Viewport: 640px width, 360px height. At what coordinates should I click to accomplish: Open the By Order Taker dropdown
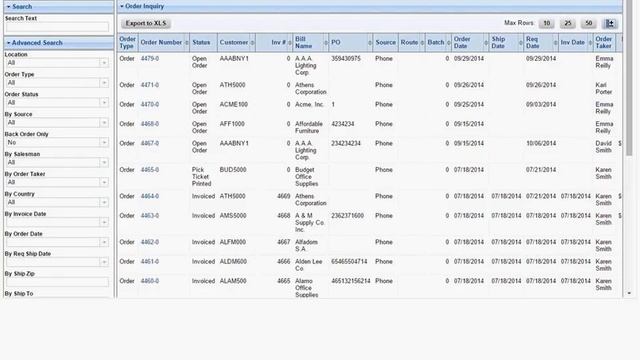104,182
